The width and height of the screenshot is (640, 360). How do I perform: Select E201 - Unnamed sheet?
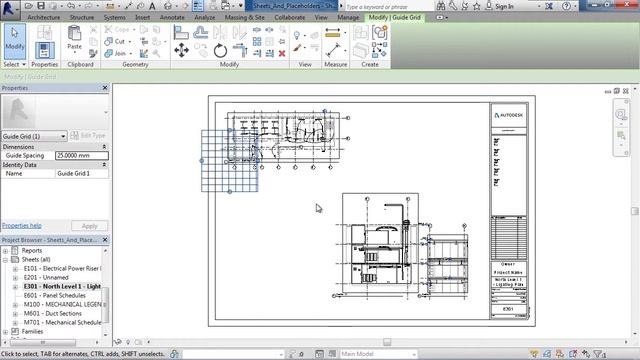pyautogui.click(x=46, y=278)
